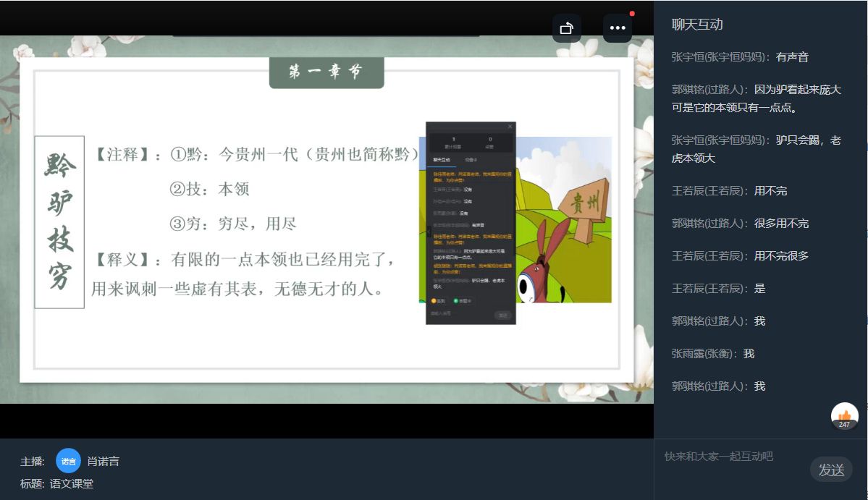Click the small send button inside the popup

[x=502, y=315]
